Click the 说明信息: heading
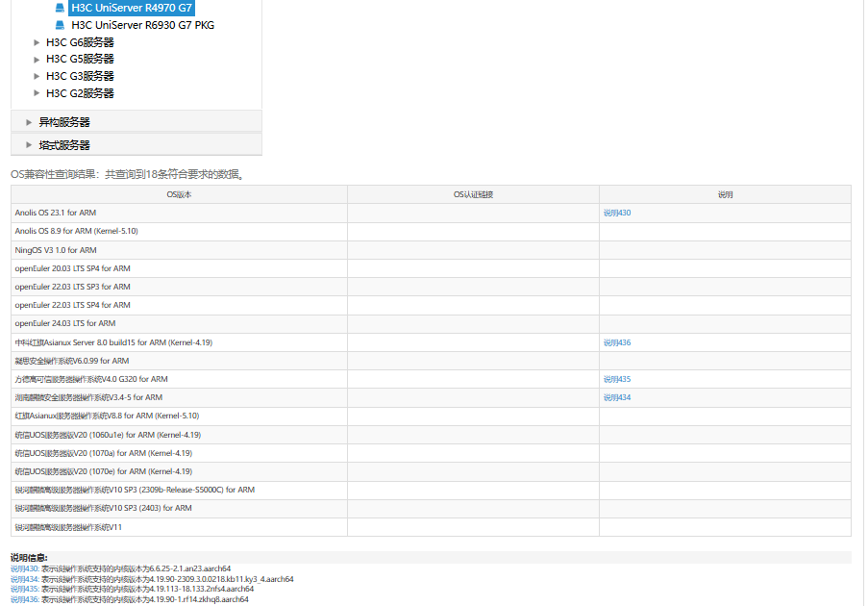Viewport: 868px width, 606px height. (29, 558)
